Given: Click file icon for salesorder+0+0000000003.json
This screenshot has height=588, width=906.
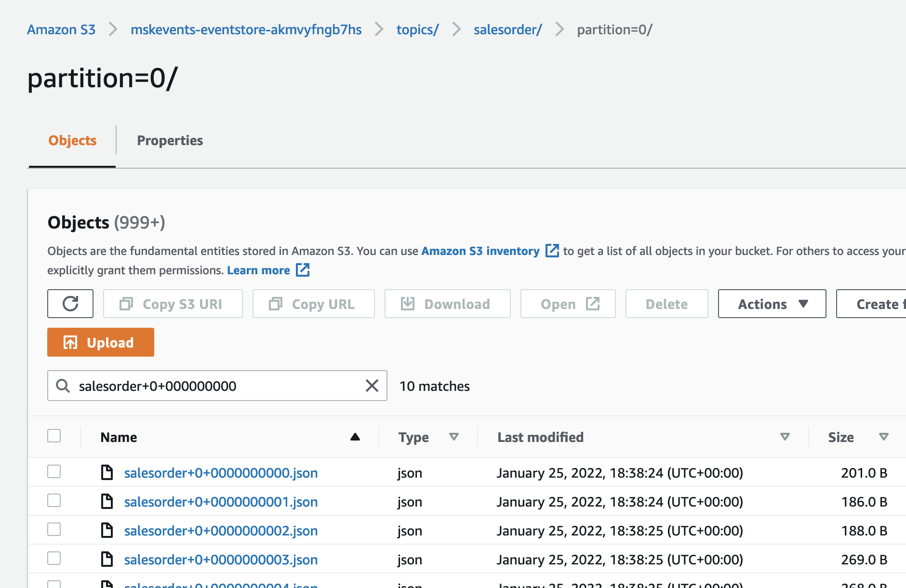Looking at the screenshot, I should tap(107, 559).
